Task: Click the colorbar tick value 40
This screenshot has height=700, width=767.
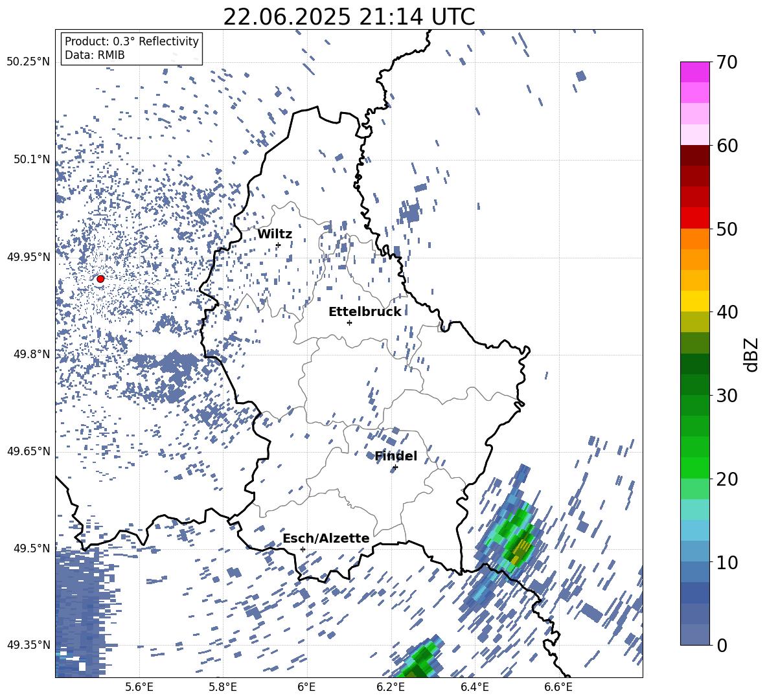Action: [727, 312]
